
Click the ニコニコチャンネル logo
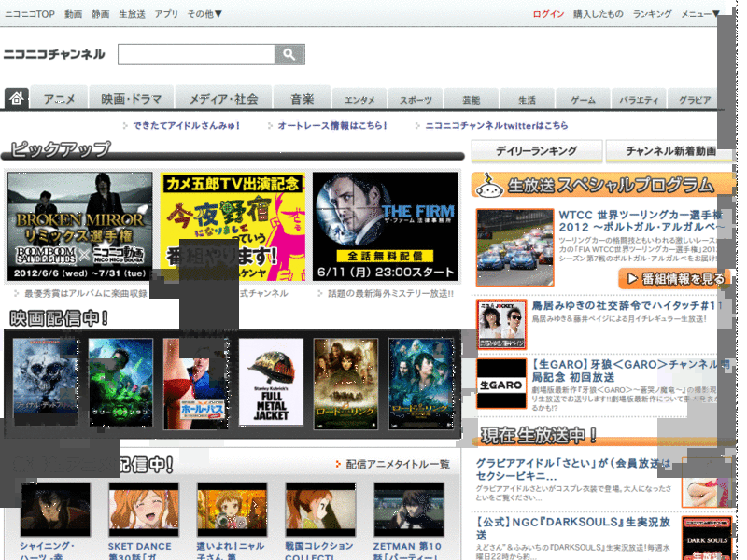(54, 54)
